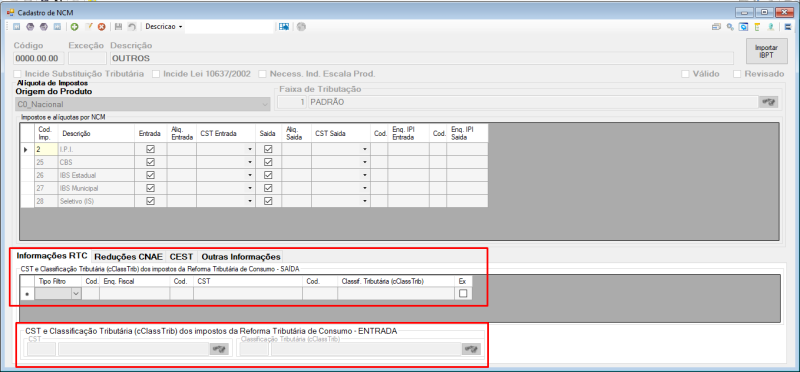800x372 pixels.
Task: Click the yellow document report icon
Action: 758,27
